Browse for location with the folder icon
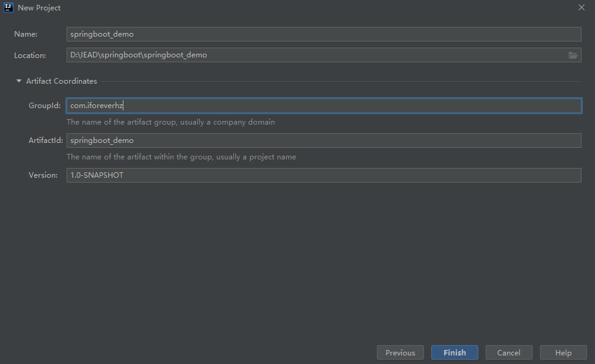This screenshot has height=364, width=595. (572, 55)
